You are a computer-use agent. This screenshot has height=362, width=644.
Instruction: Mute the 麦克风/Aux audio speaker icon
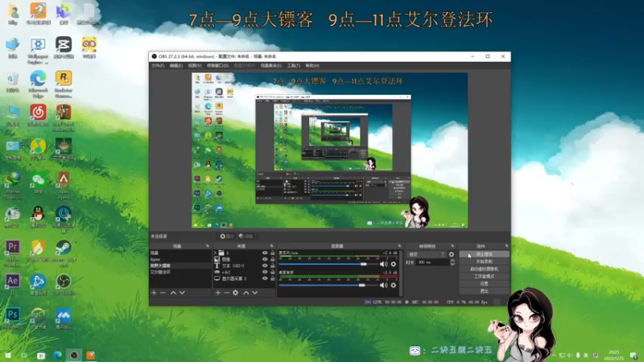point(383,265)
